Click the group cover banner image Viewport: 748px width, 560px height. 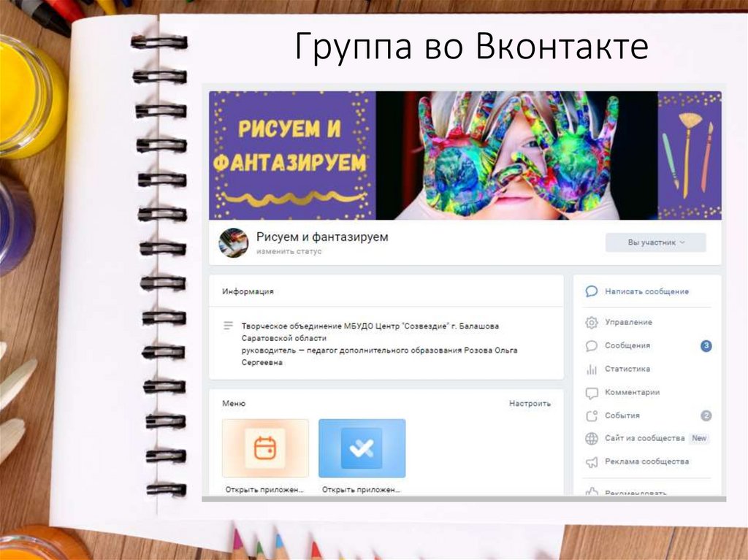pyautogui.click(x=465, y=156)
